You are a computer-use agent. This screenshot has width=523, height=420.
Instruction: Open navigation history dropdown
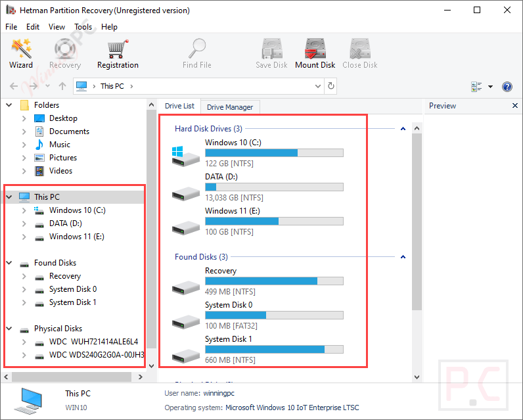tap(48, 86)
